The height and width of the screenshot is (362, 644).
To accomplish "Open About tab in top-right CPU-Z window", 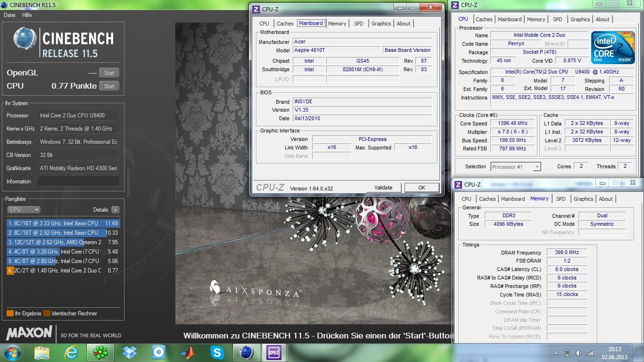I will pyautogui.click(x=603, y=19).
